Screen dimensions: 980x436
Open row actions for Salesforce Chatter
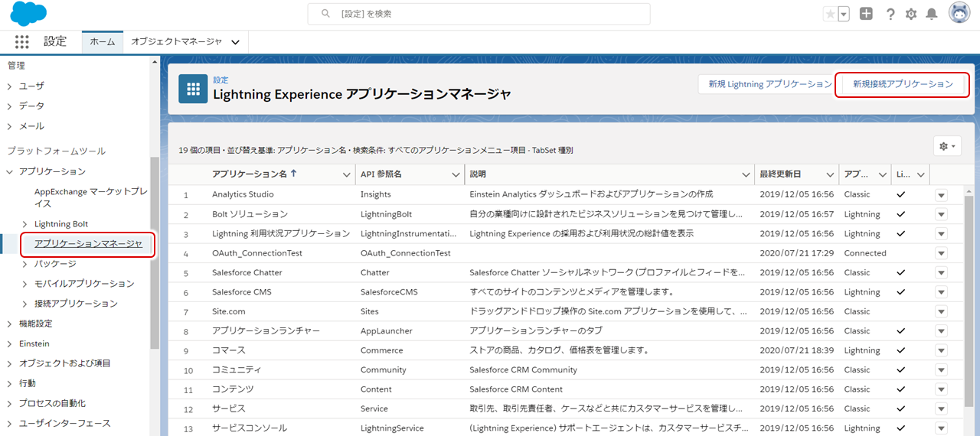click(x=941, y=273)
